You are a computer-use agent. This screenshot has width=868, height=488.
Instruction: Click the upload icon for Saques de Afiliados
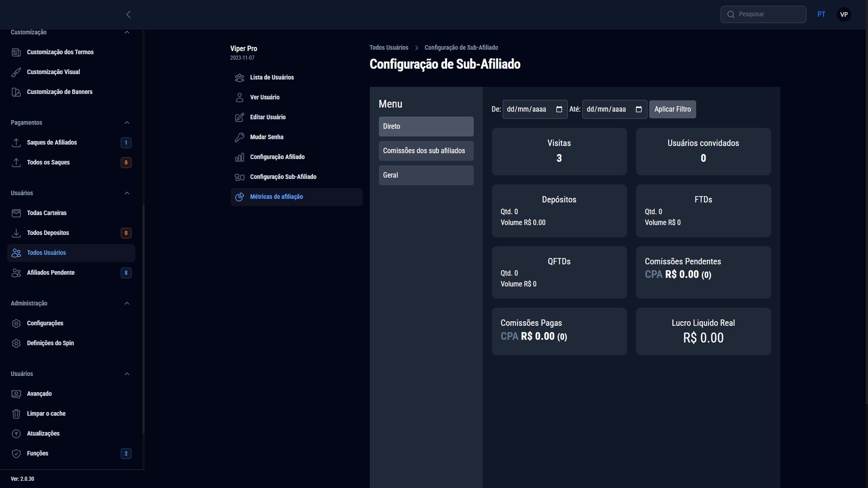coord(16,143)
